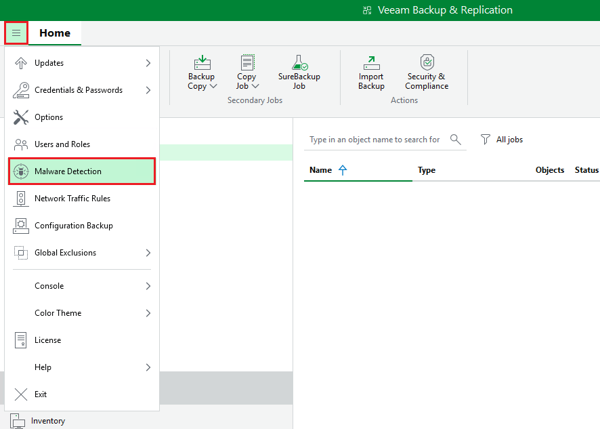Click the Global Exclusions icon
600x429 pixels.
(21, 253)
